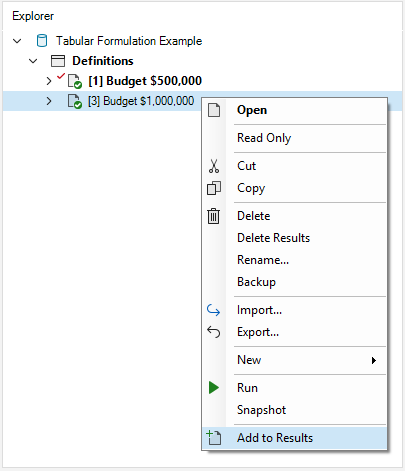Collapse the Tabular Formulation Example node
Image resolution: width=405 pixels, height=471 pixels.
[x=17, y=41]
